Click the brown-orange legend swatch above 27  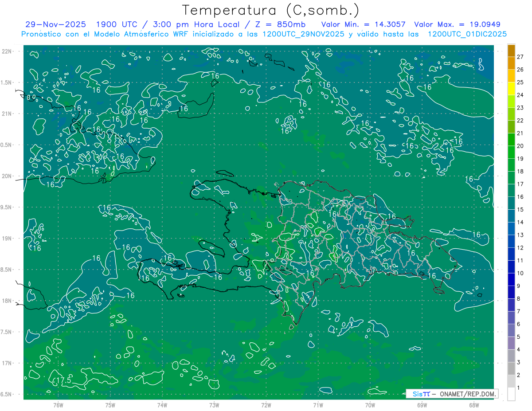pos(511,50)
